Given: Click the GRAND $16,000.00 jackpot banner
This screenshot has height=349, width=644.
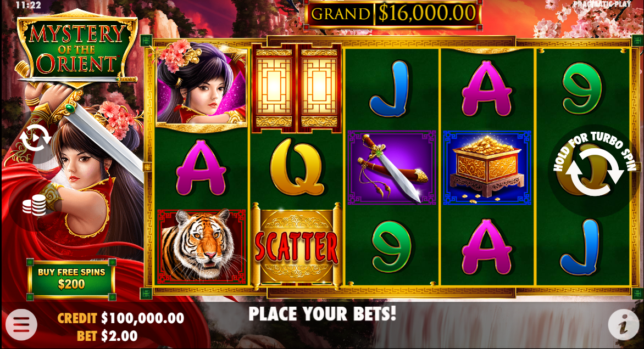Looking at the screenshot, I should coord(393,14).
